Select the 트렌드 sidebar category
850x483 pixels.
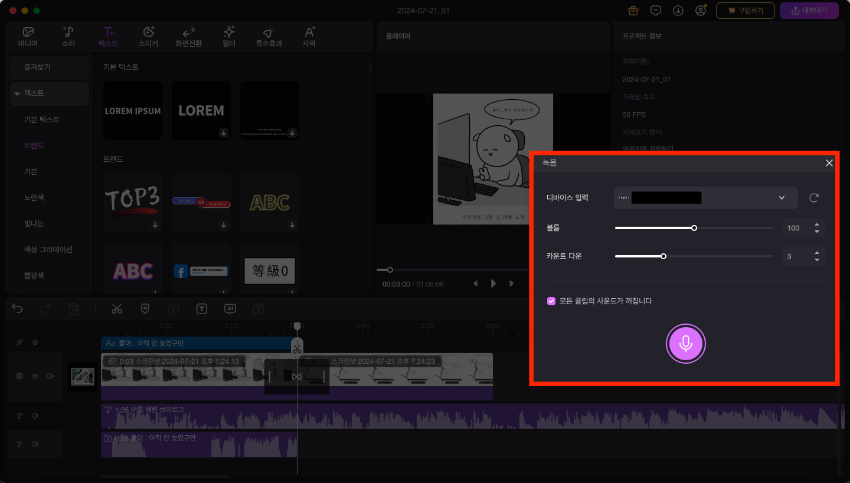(34, 145)
